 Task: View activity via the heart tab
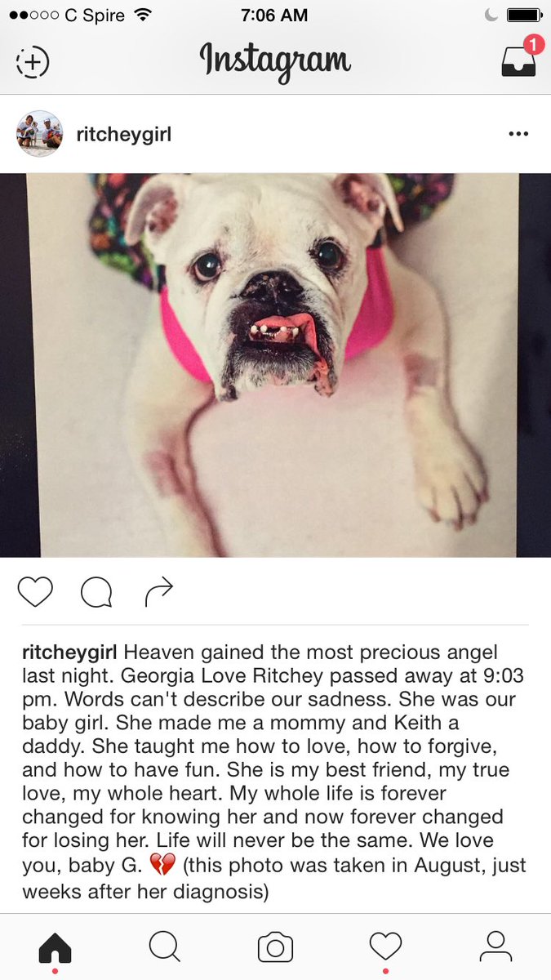385,947
